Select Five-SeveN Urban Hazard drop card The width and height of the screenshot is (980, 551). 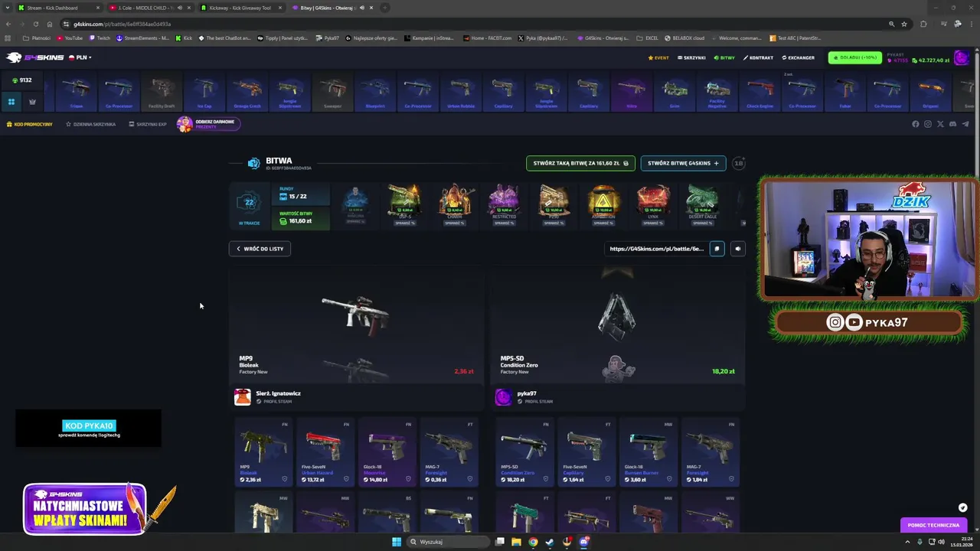(325, 452)
